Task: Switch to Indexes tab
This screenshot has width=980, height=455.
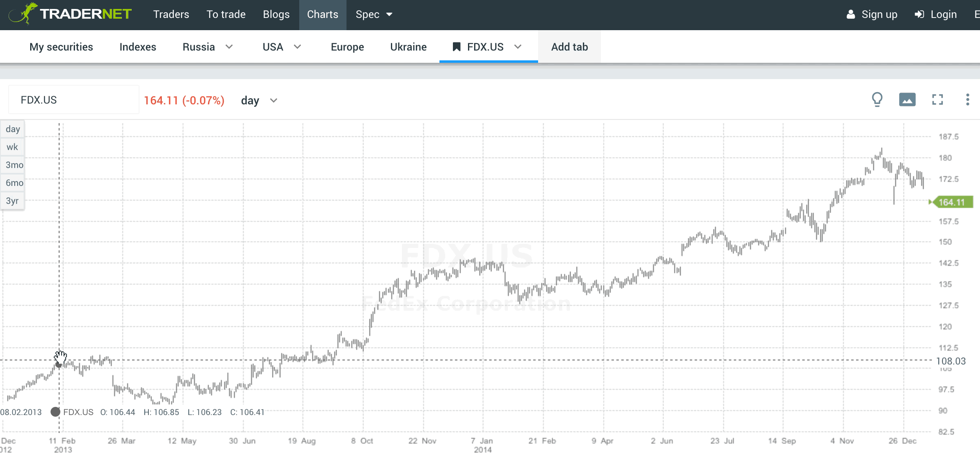Action: click(138, 47)
